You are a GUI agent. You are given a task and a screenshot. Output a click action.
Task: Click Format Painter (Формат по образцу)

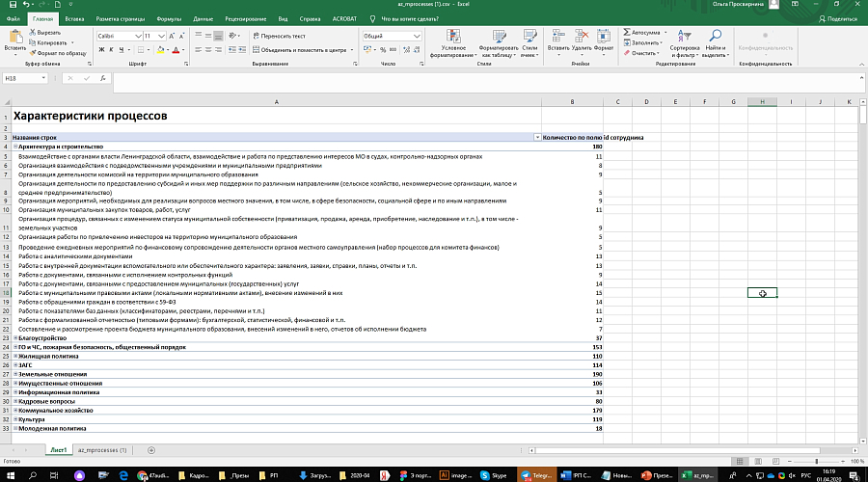(58, 53)
